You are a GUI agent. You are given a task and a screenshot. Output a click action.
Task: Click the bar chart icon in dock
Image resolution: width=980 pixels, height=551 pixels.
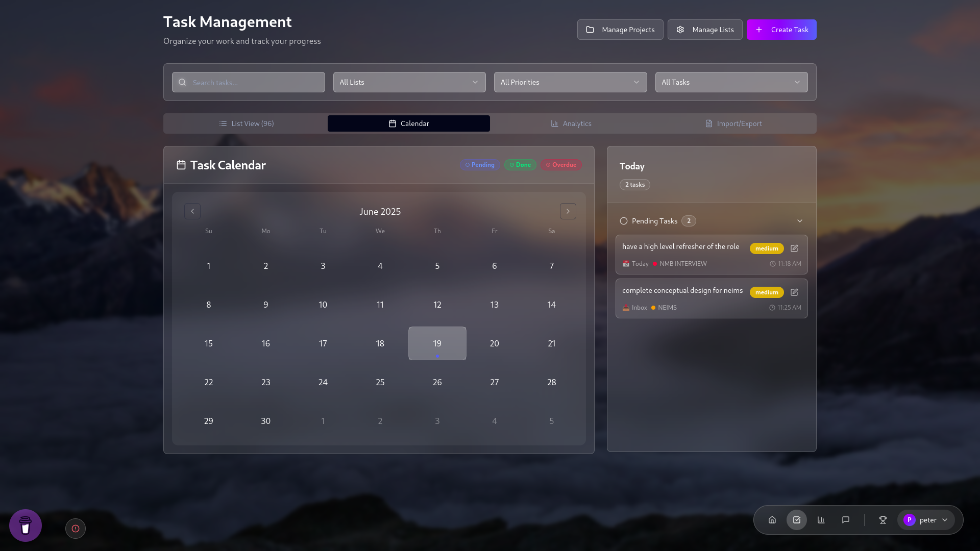pyautogui.click(x=821, y=520)
